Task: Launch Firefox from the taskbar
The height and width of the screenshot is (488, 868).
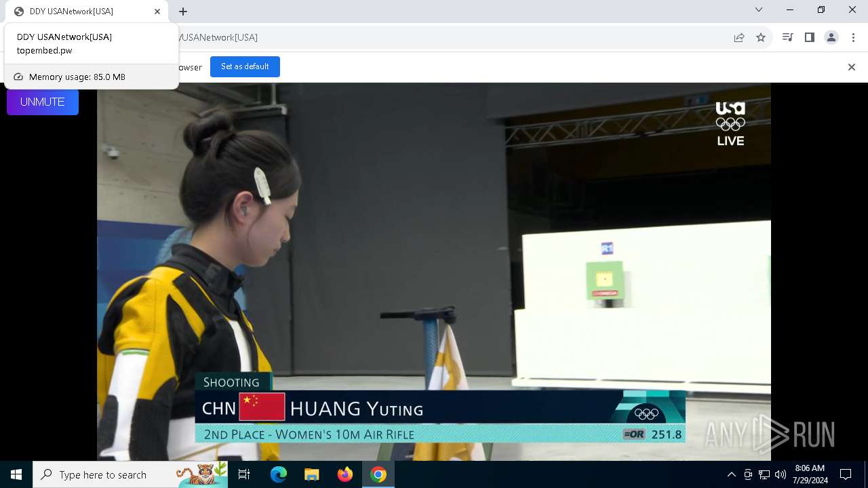Action: (345, 474)
